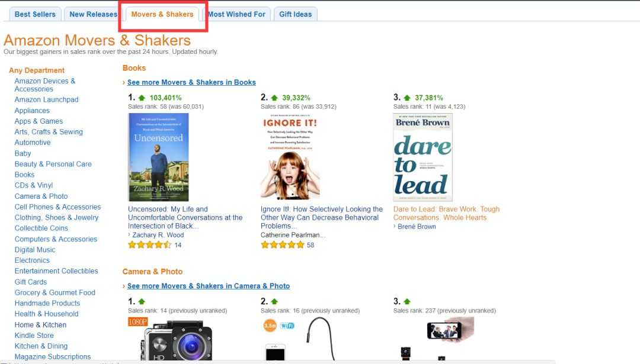Viewport: 640px width, 364px height.
Task: Open the Gift Ideas tab
Action: [296, 14]
